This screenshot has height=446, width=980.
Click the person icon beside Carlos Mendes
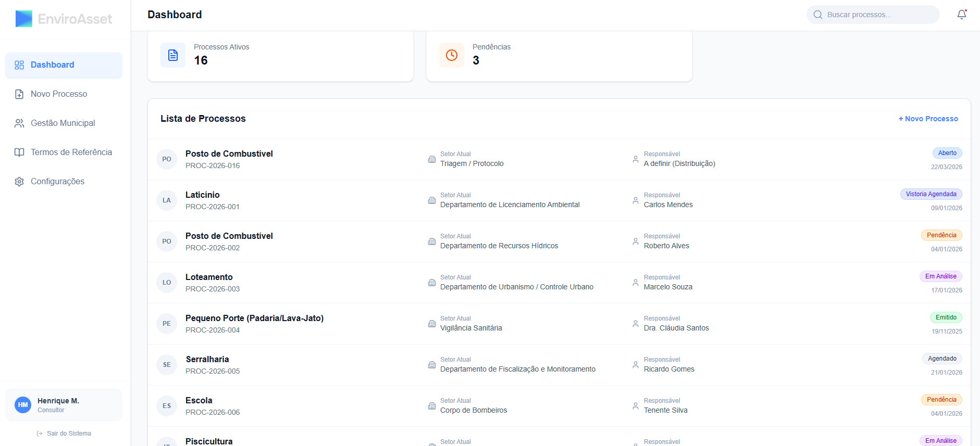[636, 200]
